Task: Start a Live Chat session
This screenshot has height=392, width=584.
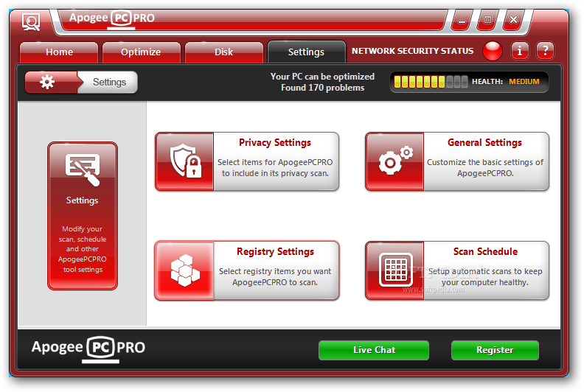Action: click(374, 350)
